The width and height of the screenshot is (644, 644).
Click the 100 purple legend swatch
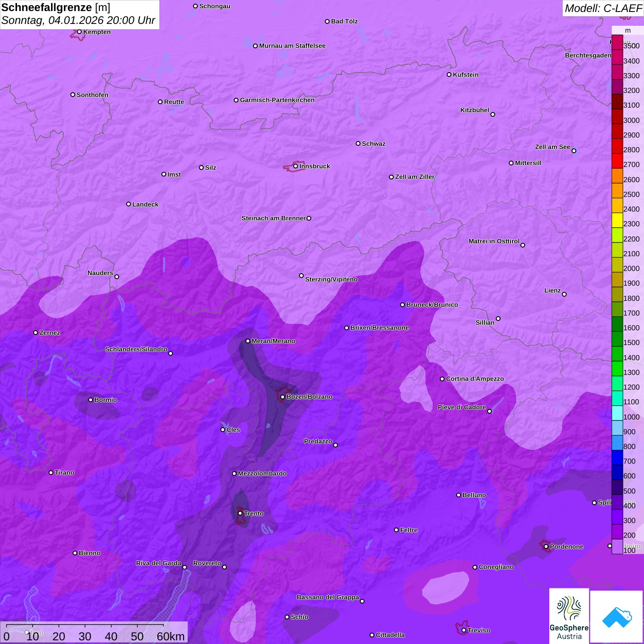617,546
